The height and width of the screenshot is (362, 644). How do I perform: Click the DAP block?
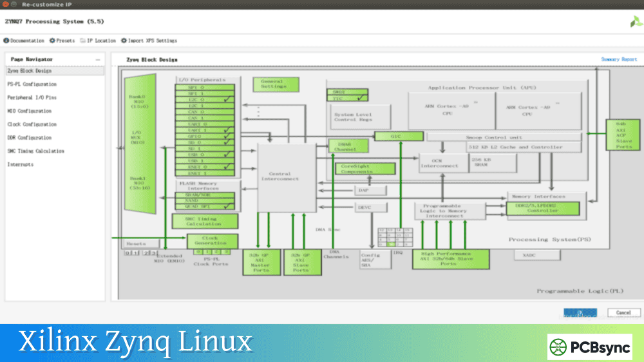coord(371,190)
